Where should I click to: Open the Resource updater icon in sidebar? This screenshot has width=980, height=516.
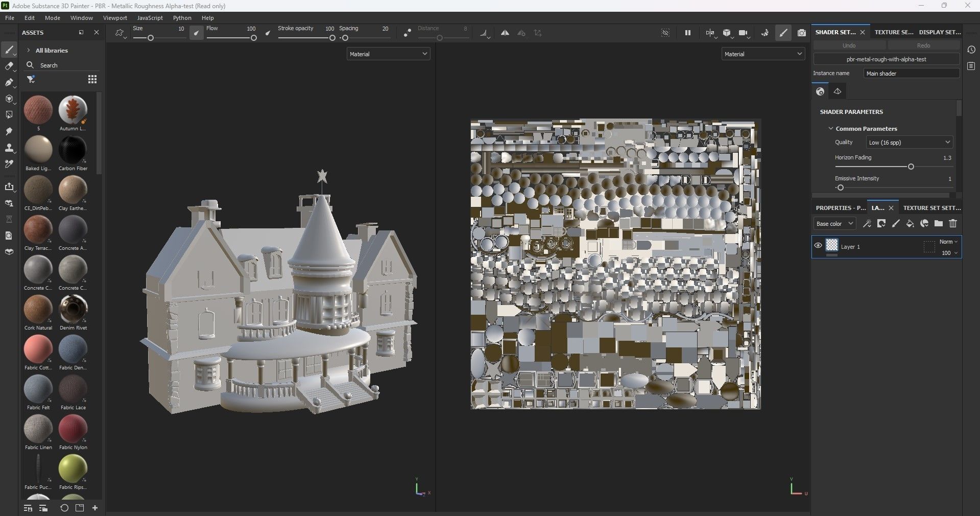[x=9, y=236]
